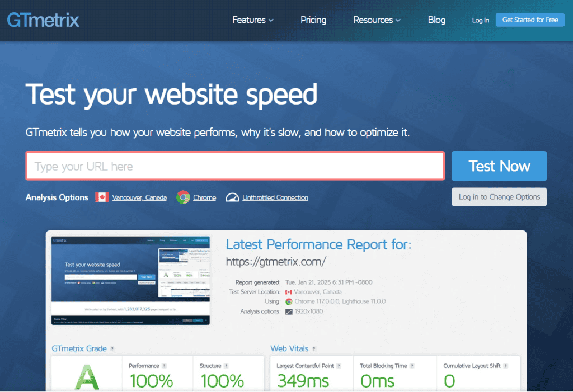Click the GTmetrix Grade heading
The width and height of the screenshot is (573, 392).
(79, 348)
